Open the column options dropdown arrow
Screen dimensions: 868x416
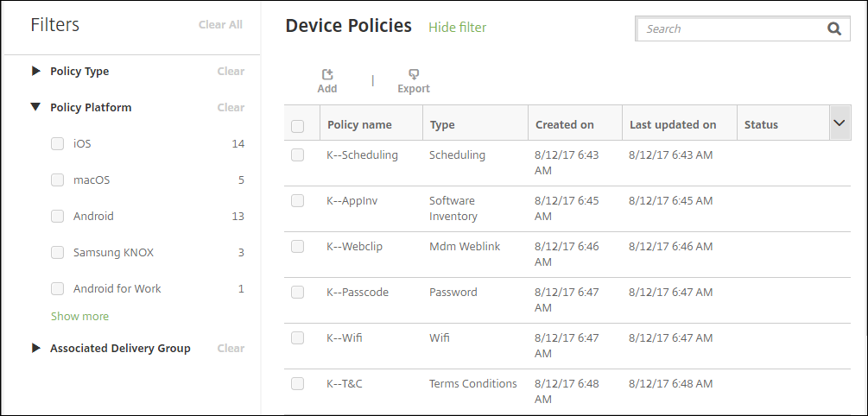click(x=839, y=124)
